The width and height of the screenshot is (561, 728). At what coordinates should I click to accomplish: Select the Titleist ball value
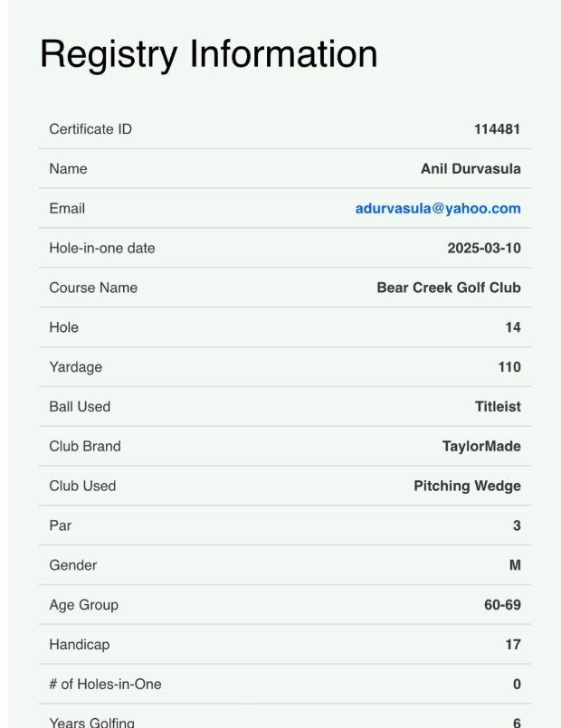[498, 406]
